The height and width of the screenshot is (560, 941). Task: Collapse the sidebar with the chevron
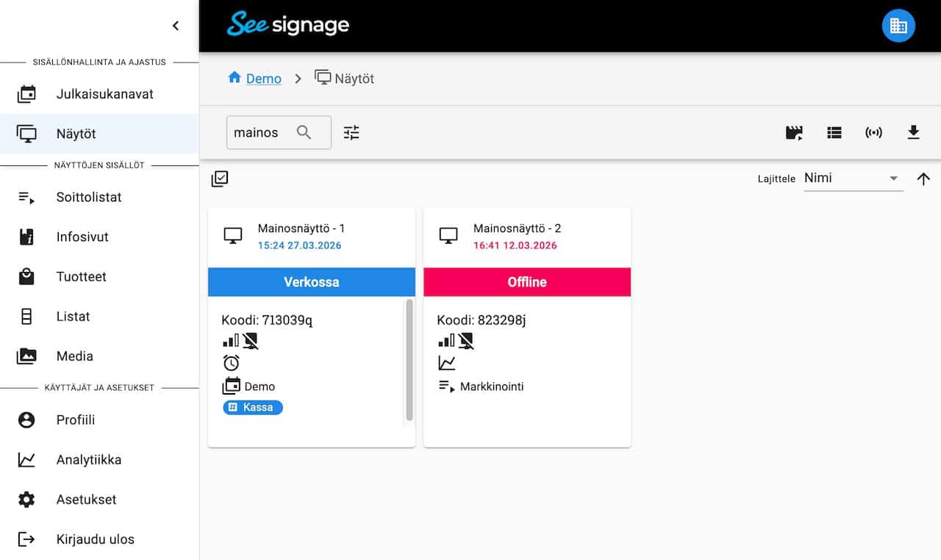(176, 26)
